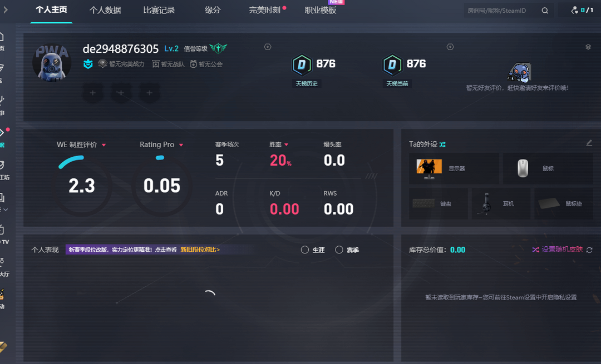Image resolution: width=601 pixels, height=364 pixels.
Task: Click the friends count icon 0/1
Action: point(575,10)
